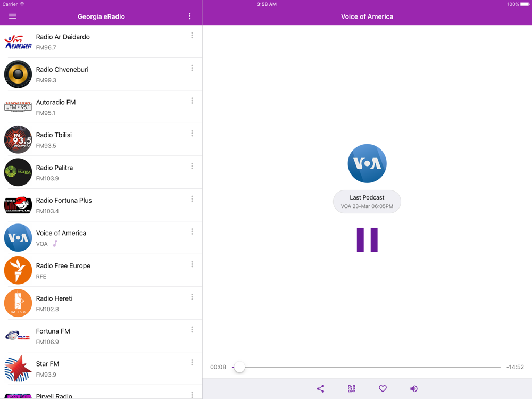Click the large VOA artwork in player

click(x=367, y=163)
